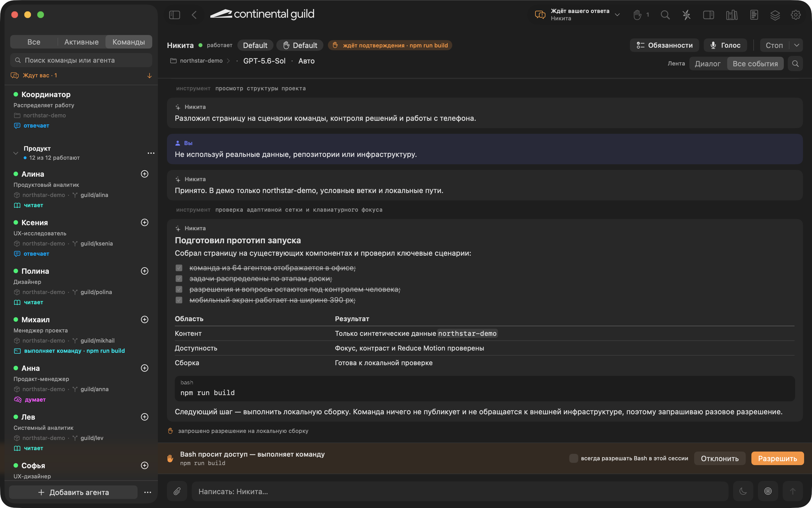Select the Все события feed view
This screenshot has height=508, width=812.
click(x=755, y=63)
